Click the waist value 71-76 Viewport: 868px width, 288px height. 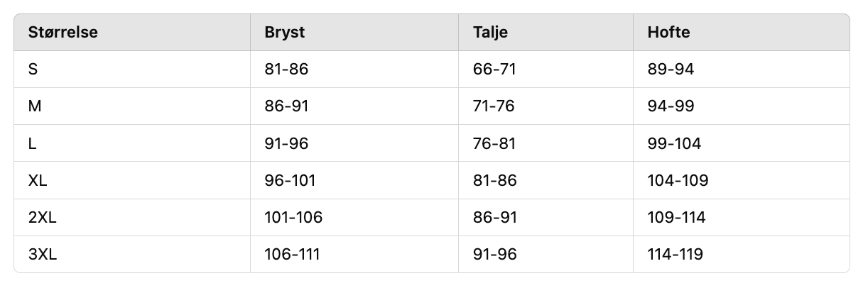point(494,106)
